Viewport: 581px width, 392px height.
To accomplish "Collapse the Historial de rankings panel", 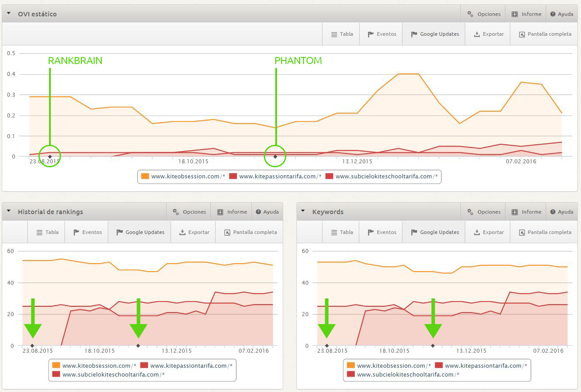I will [8, 211].
